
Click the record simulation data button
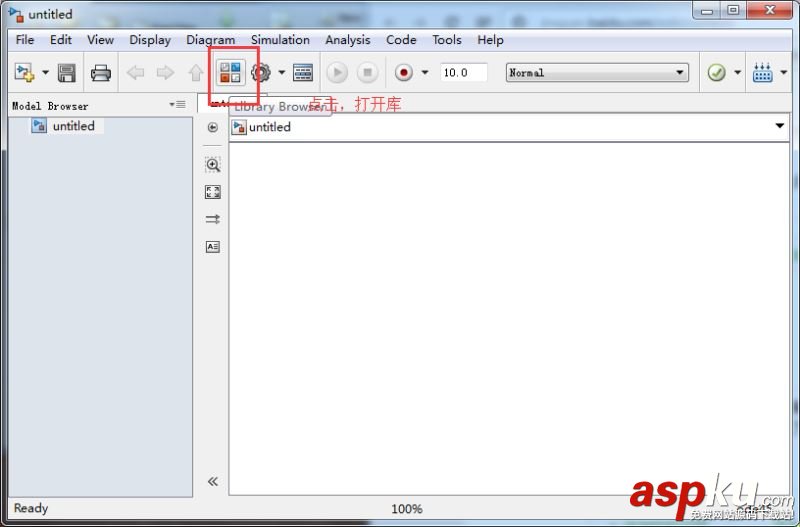tap(404, 73)
